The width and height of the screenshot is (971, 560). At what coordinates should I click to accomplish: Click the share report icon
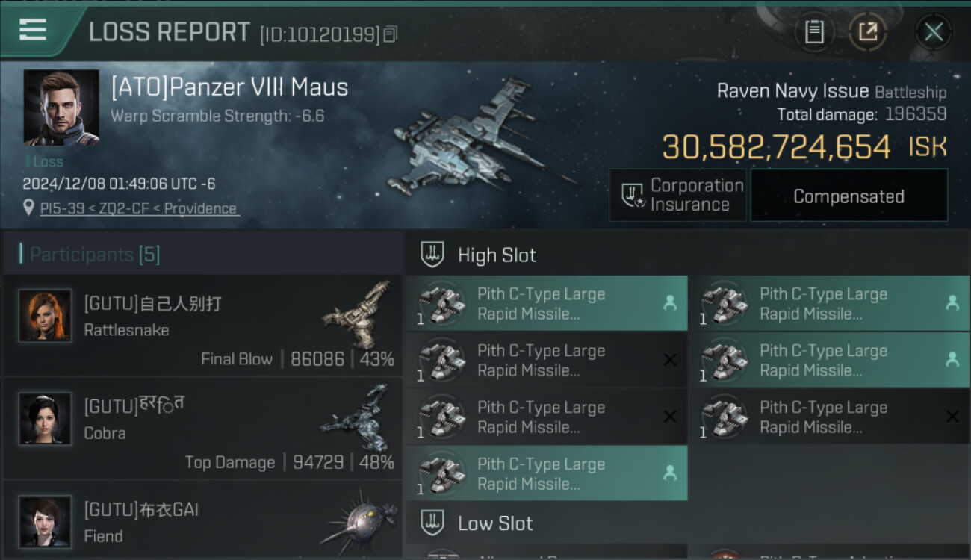(x=867, y=32)
